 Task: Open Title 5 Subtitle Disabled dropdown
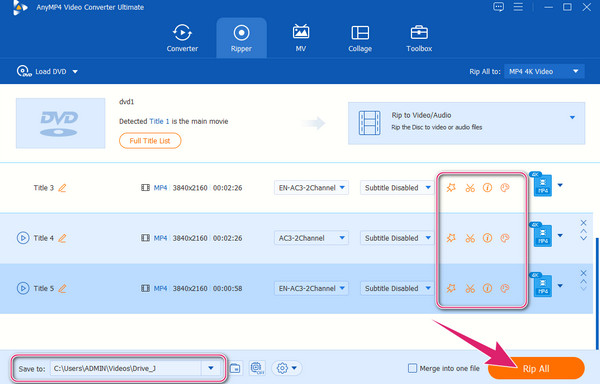[x=397, y=288]
